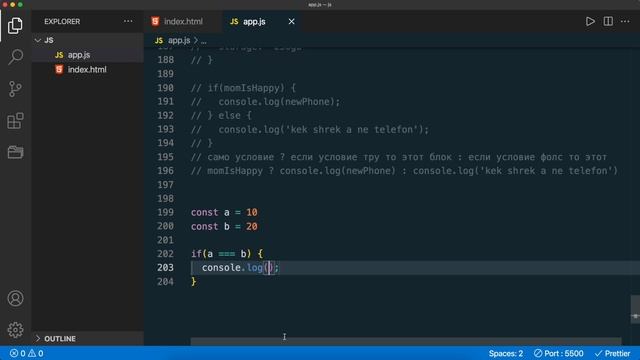Open editor more actions ellipsis
Image resolution: width=640 pixels, height=360 pixels.
[x=625, y=21]
